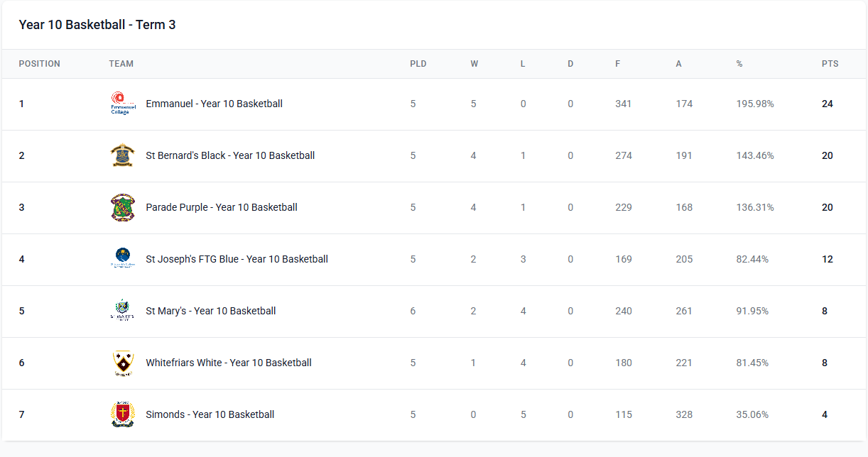The image size is (868, 457).
Task: Click the St Joseph's FTG Blue logo
Action: (122, 259)
